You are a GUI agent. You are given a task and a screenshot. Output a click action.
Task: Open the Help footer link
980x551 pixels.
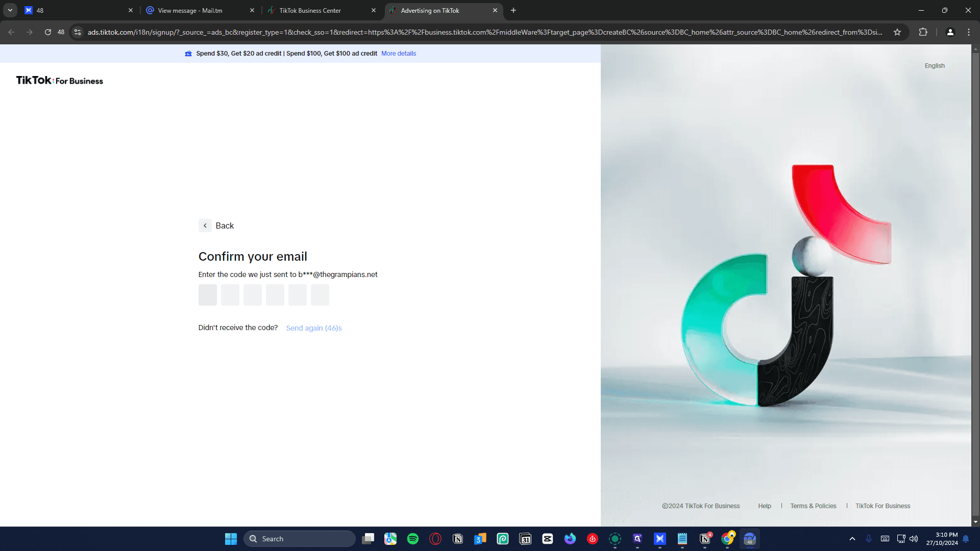765,506
